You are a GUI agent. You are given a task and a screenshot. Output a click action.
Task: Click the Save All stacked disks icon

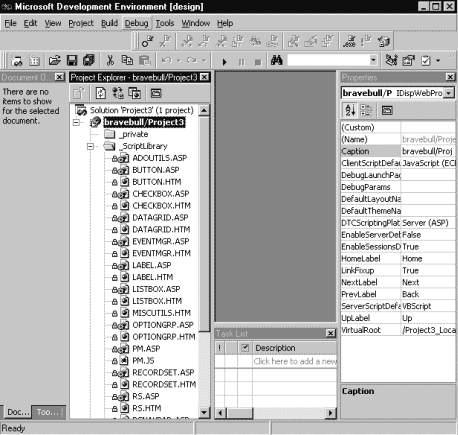(x=89, y=60)
